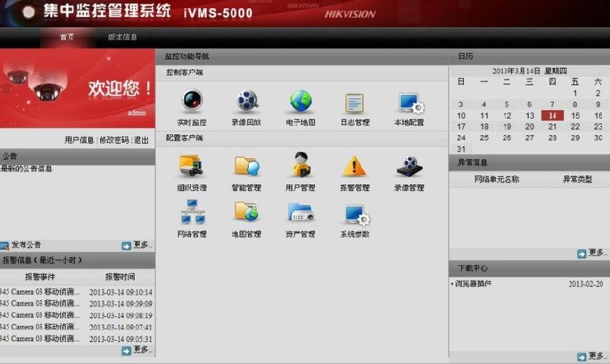610x364 pixels.
Task: Click the 退出 logout link
Action: point(141,140)
